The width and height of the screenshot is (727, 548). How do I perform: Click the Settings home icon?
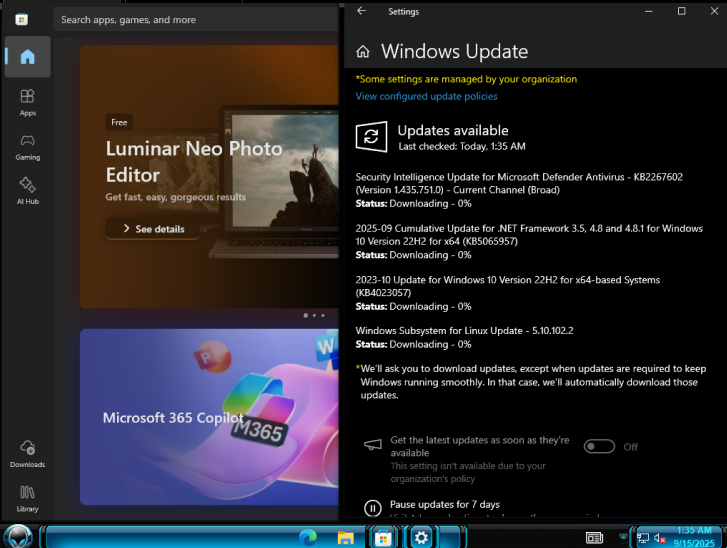[x=363, y=51]
